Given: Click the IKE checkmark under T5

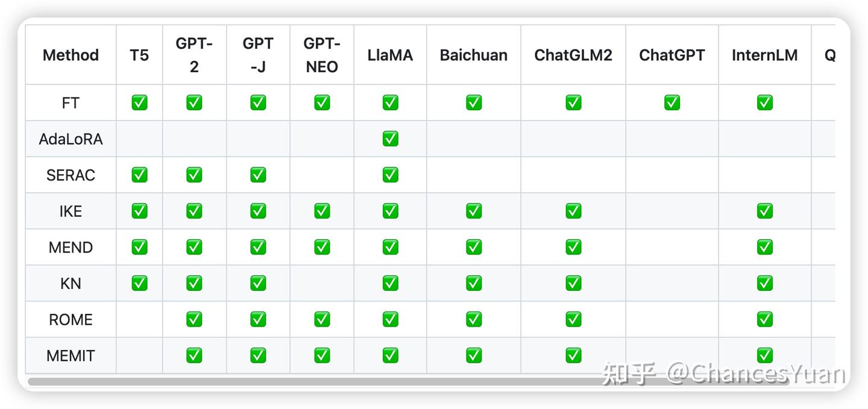Looking at the screenshot, I should 139,211.
